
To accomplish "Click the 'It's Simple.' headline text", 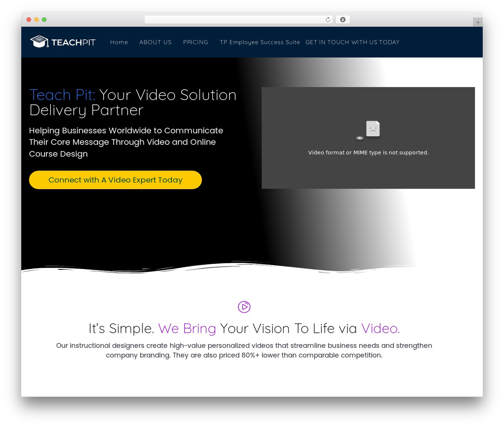I will 121,329.
